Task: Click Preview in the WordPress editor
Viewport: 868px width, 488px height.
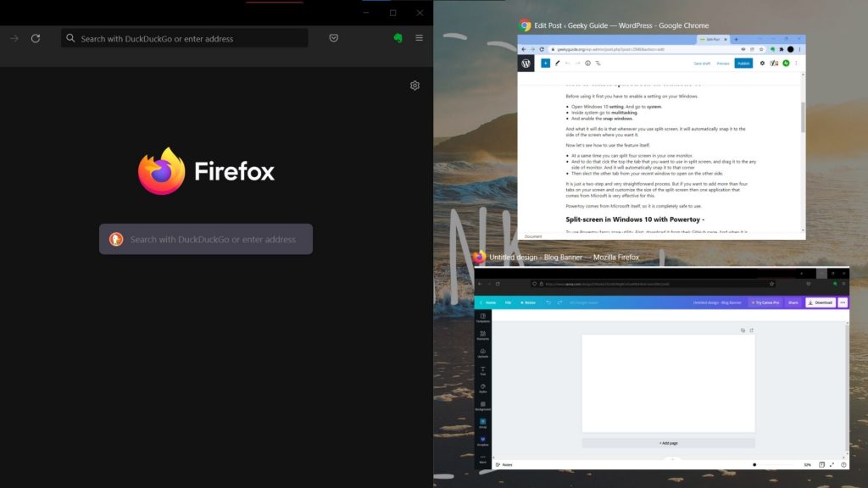Action: click(x=723, y=64)
